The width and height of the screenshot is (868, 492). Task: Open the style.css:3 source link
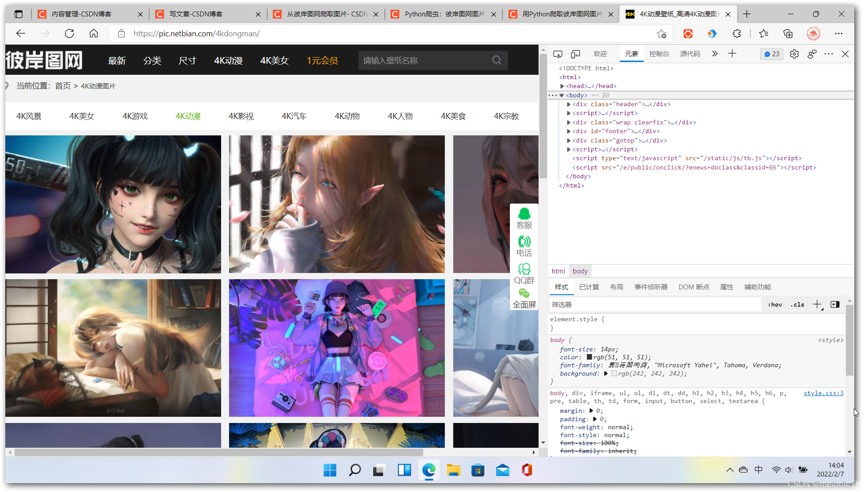[x=823, y=393]
